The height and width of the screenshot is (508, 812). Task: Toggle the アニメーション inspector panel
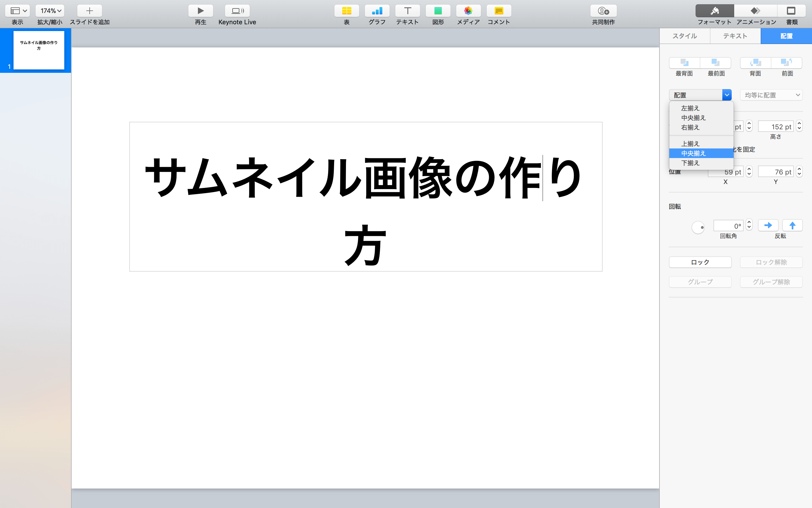click(756, 11)
